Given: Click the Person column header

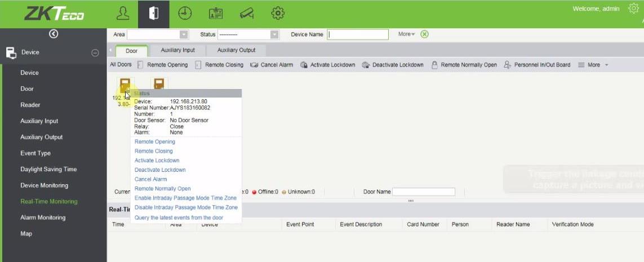Looking at the screenshot, I should (x=460, y=225).
